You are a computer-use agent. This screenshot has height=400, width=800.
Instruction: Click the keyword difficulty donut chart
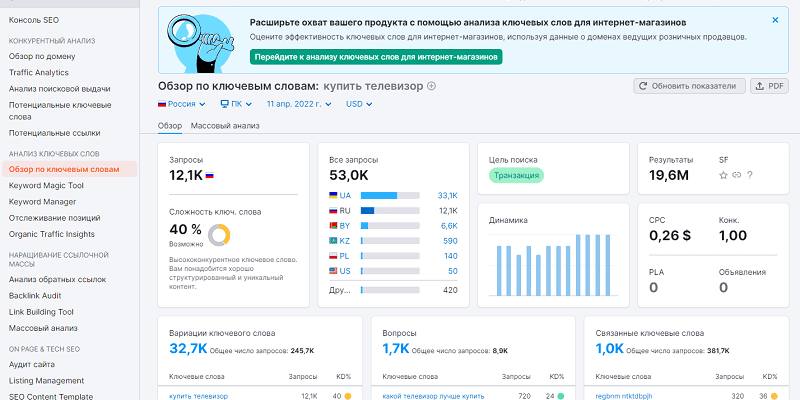pos(220,234)
